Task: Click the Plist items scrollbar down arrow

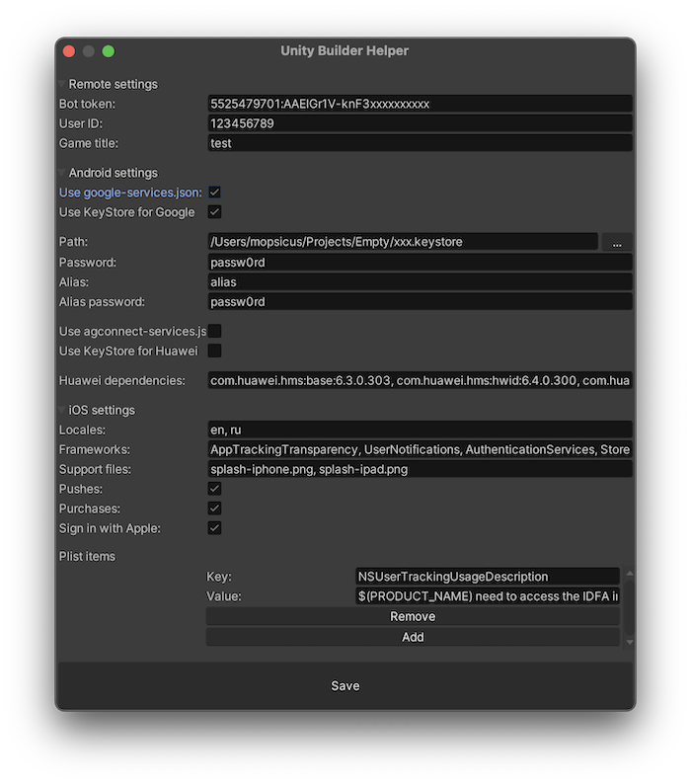Action: pyautogui.click(x=630, y=642)
